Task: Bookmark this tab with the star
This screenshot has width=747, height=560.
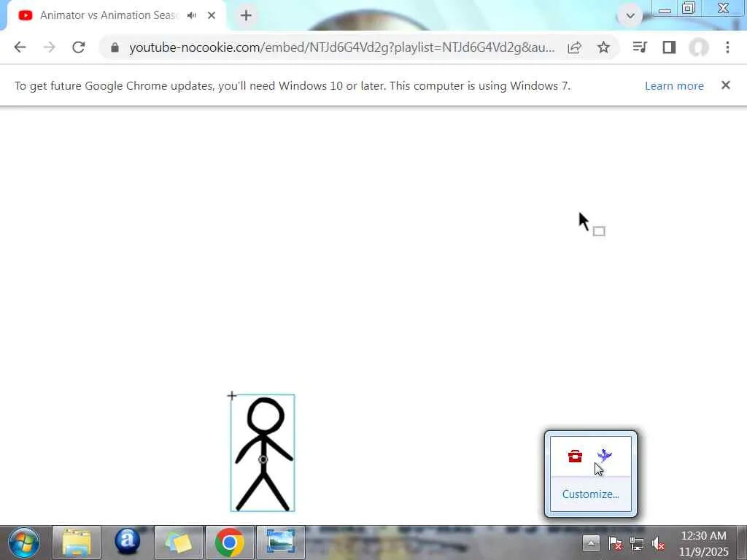Action: pos(603,47)
